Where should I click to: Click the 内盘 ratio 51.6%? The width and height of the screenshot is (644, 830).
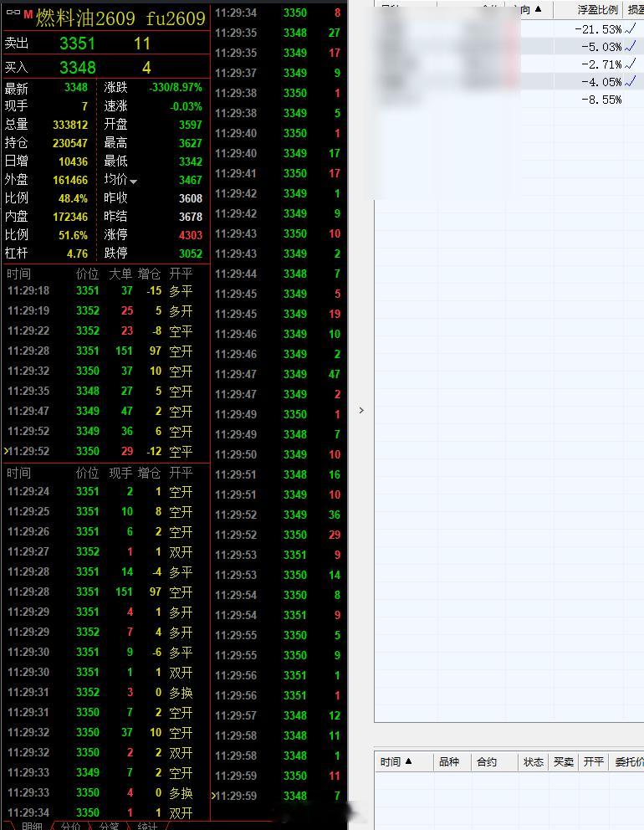click(x=73, y=235)
